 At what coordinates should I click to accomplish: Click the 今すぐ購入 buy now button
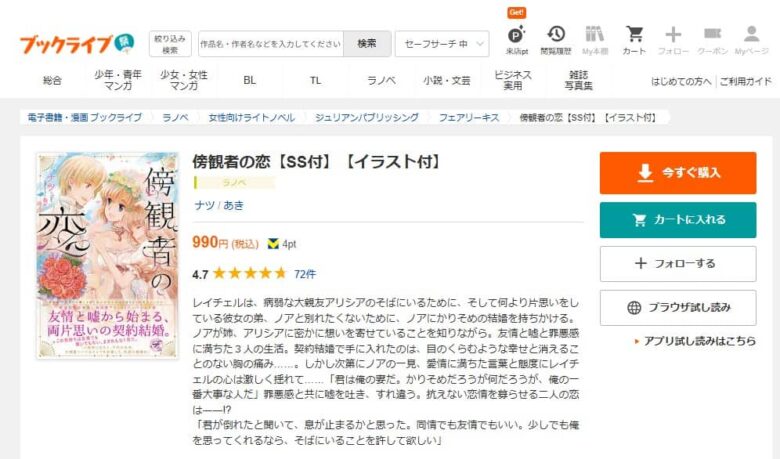pyautogui.click(x=678, y=173)
